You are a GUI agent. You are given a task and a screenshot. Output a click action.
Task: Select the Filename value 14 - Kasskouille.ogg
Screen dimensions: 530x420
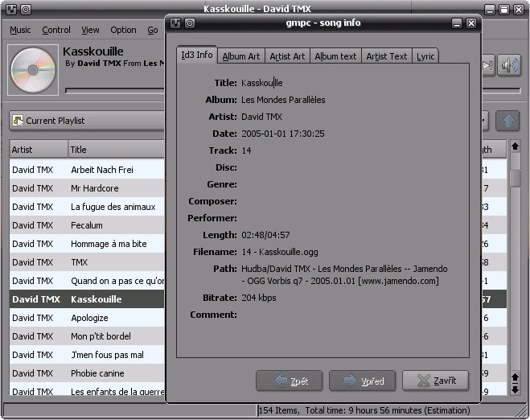(x=280, y=252)
